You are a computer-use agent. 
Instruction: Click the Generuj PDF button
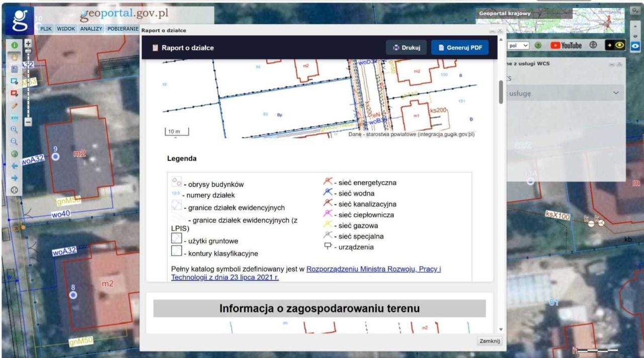click(x=460, y=48)
